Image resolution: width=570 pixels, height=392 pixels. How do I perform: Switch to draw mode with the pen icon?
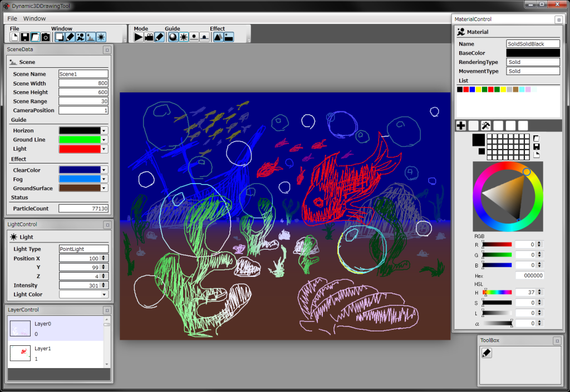coord(159,37)
